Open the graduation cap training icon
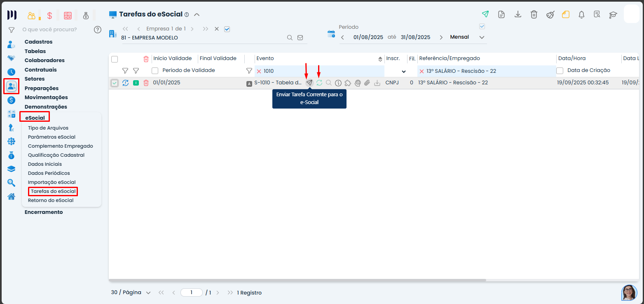The height and width of the screenshot is (304, 644). click(x=613, y=14)
